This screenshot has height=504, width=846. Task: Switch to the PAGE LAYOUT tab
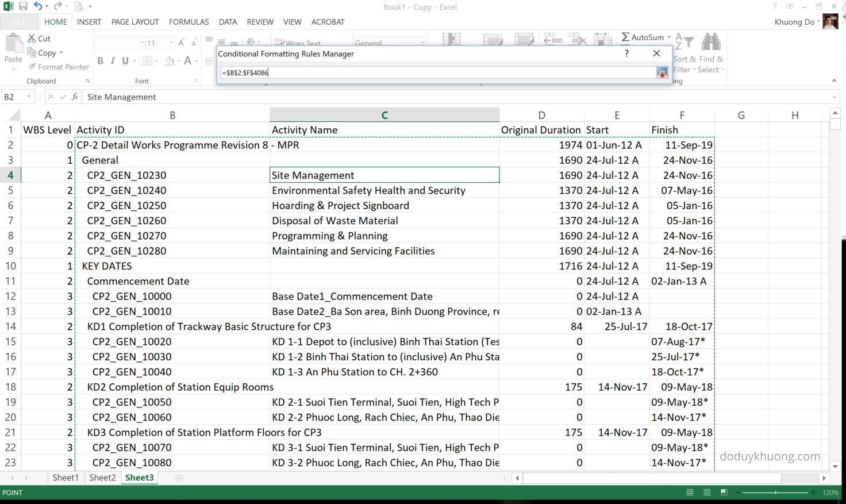(x=135, y=22)
